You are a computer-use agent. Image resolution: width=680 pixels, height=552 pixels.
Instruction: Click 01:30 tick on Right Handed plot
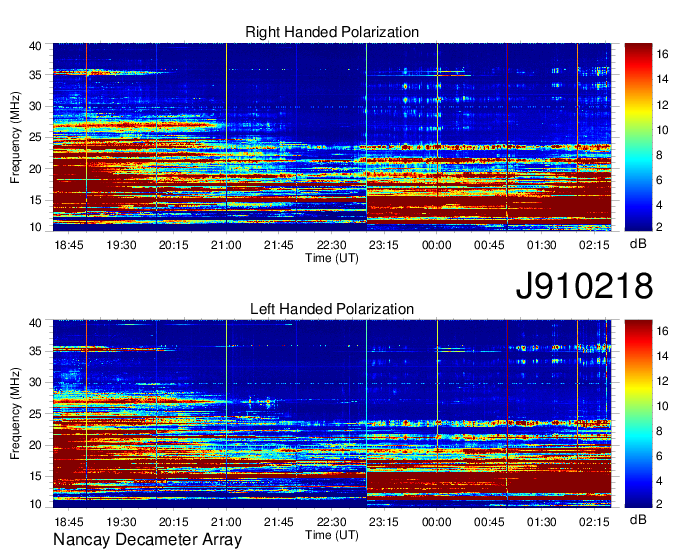(542, 245)
